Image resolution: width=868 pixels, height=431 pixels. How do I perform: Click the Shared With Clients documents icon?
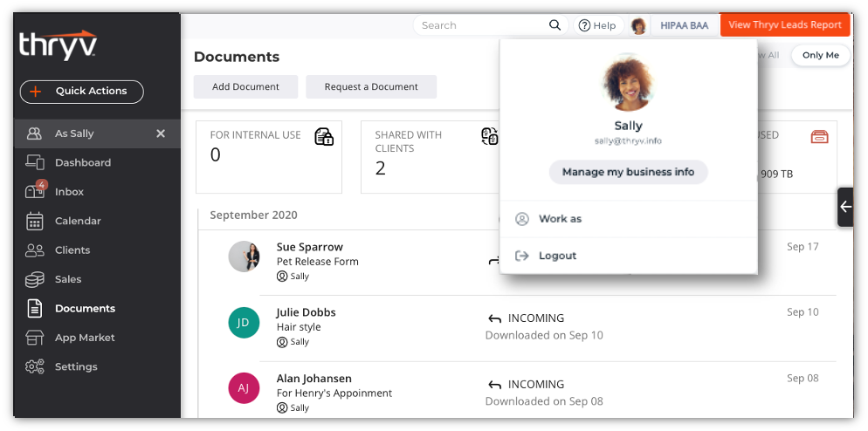[490, 136]
